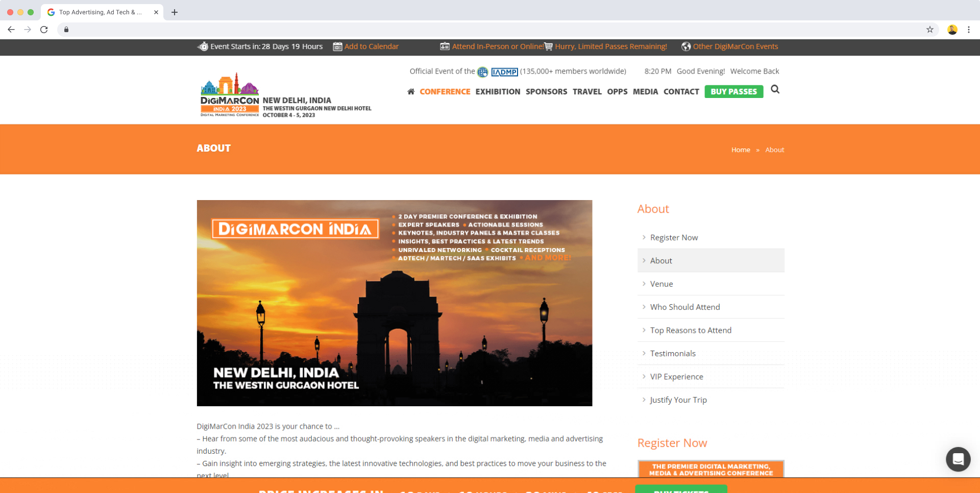View site security lock info

[66, 30]
